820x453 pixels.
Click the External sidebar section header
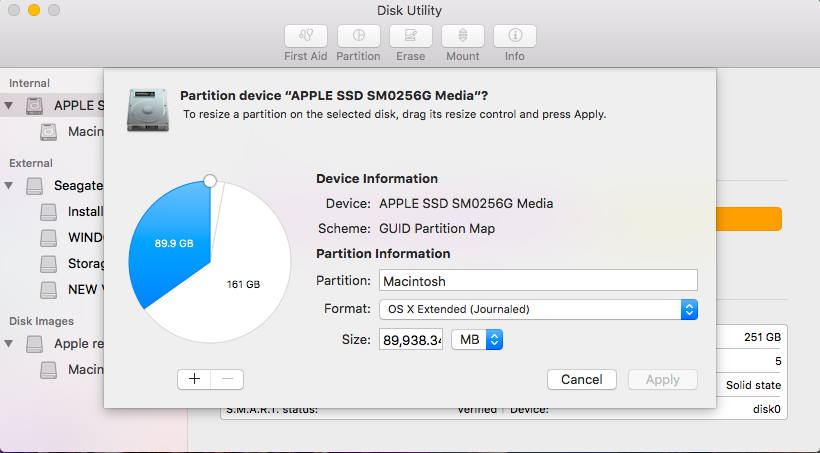[x=31, y=163]
